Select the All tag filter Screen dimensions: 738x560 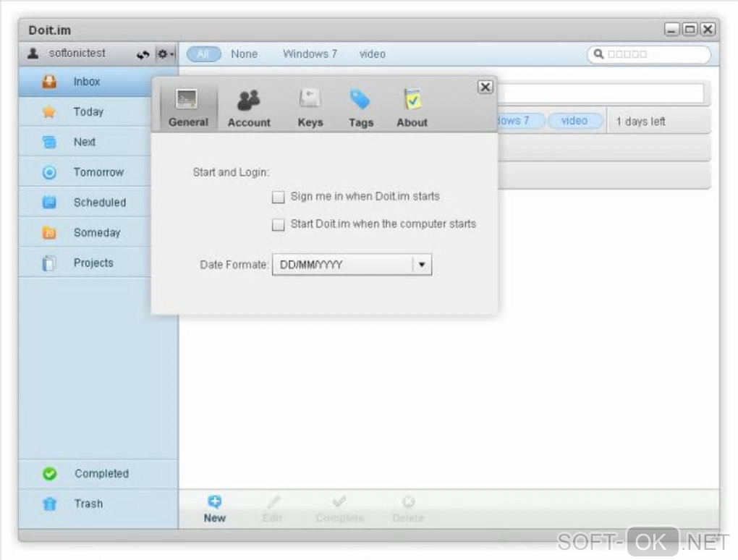(x=203, y=54)
